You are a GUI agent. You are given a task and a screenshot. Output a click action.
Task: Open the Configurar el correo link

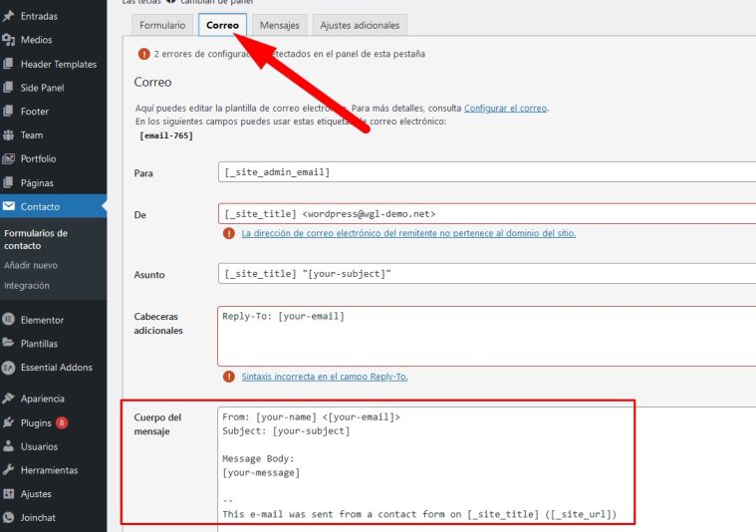click(505, 108)
